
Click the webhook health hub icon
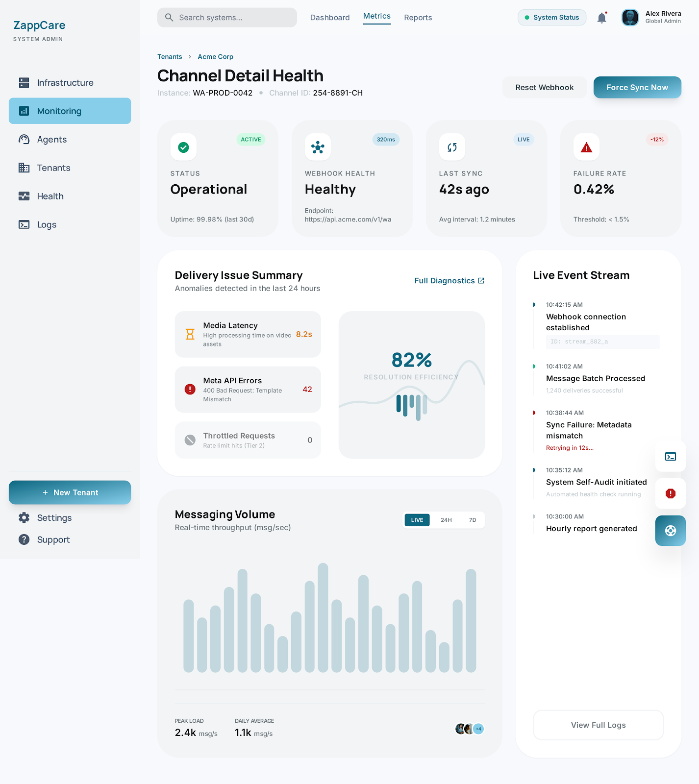(318, 147)
